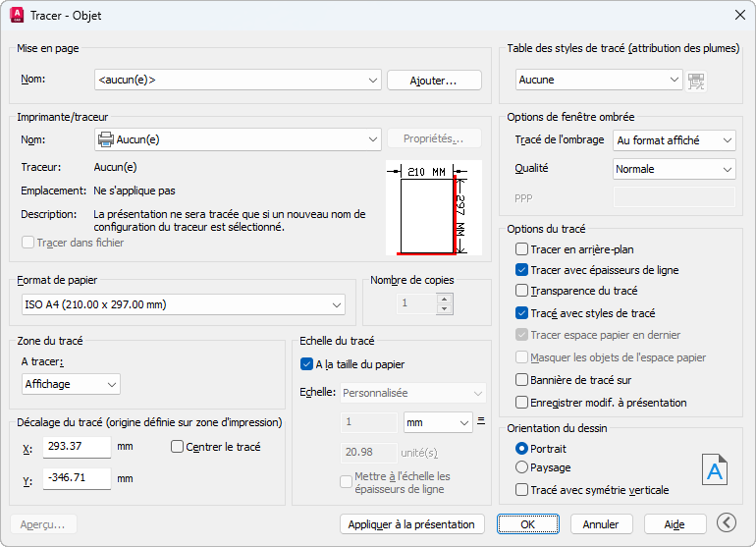Click the AutoCAD logo in title bar

pyautogui.click(x=17, y=15)
